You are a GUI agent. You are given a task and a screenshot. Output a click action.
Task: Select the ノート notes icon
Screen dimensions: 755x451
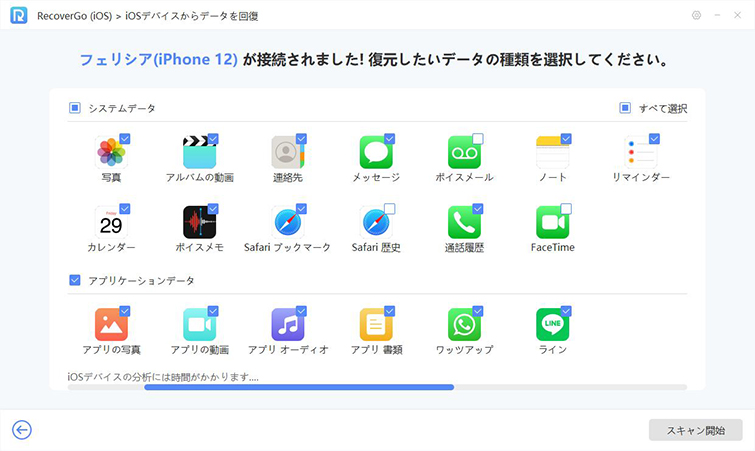pos(552,152)
